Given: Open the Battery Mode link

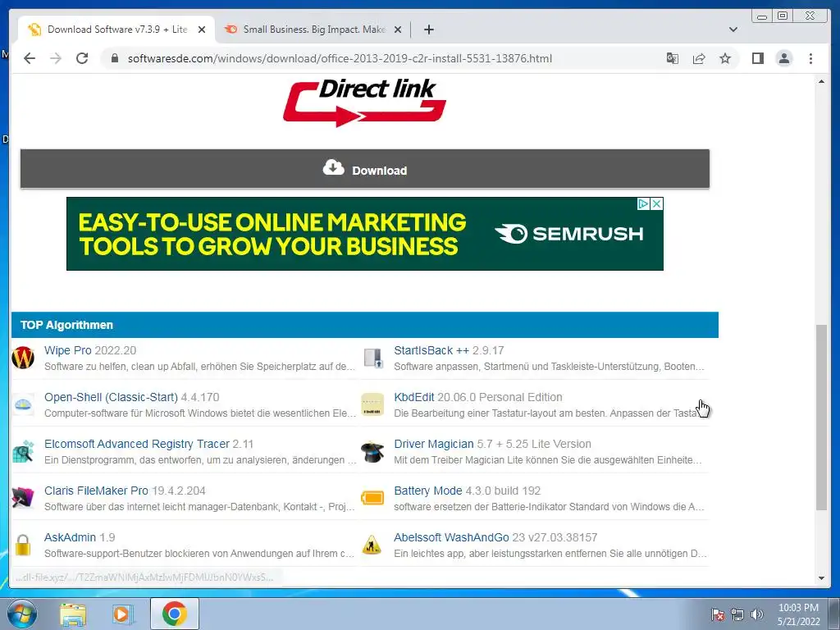Looking at the screenshot, I should pyautogui.click(x=428, y=491).
